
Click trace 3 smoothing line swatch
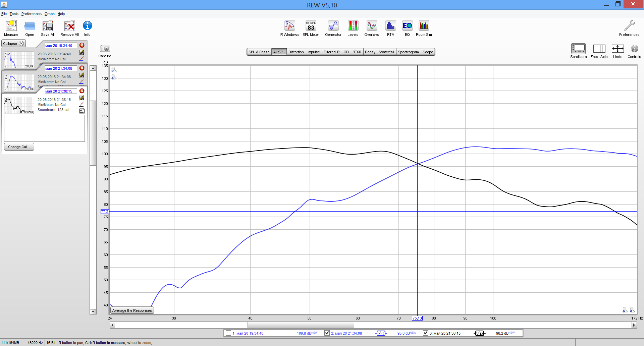480,333
